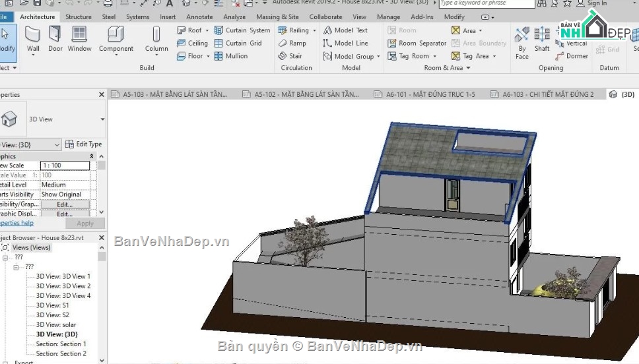
Task: Select the Dormer opening tool
Action: pyautogui.click(x=572, y=56)
